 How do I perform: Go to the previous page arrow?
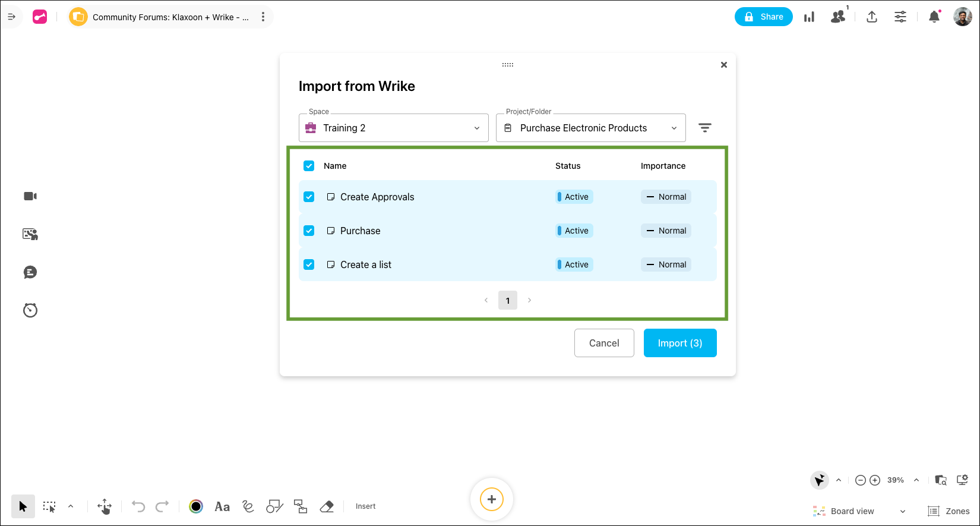point(486,300)
